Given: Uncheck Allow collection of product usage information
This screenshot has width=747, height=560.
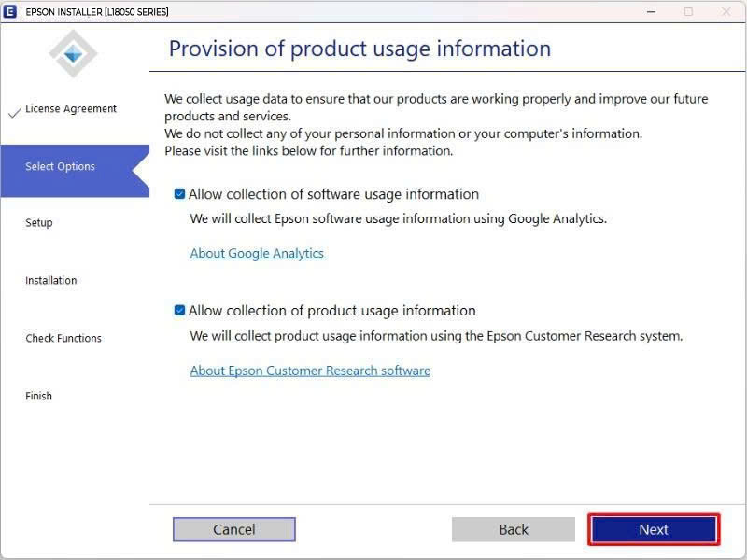Looking at the screenshot, I should 179,311.
